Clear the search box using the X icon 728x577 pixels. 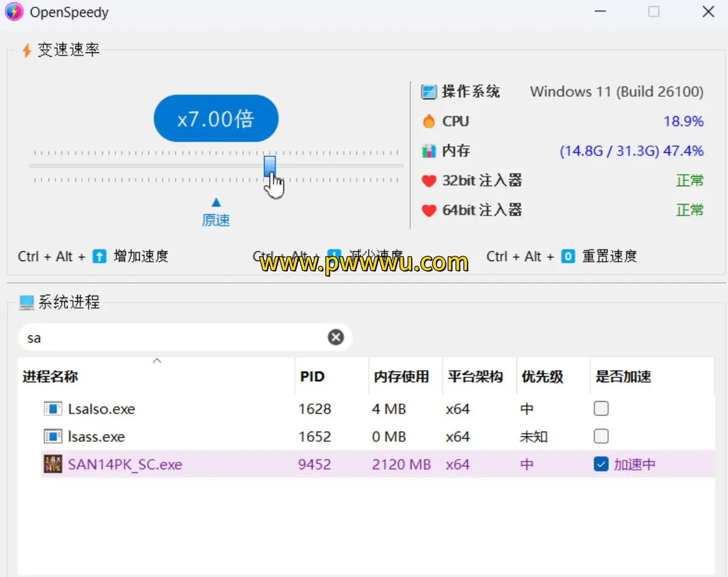click(336, 337)
